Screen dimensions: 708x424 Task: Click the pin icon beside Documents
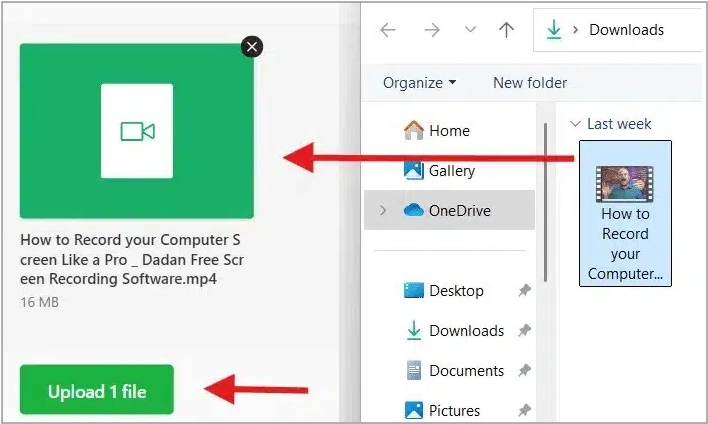524,370
